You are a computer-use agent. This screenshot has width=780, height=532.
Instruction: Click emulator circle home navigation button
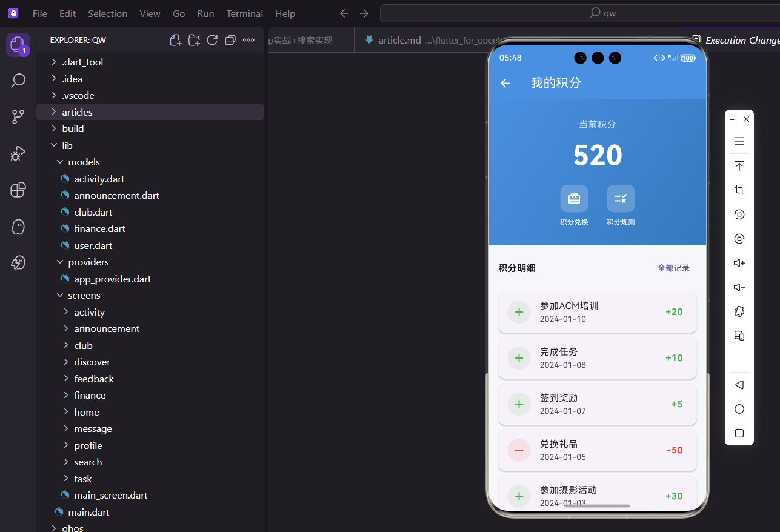pyautogui.click(x=739, y=409)
